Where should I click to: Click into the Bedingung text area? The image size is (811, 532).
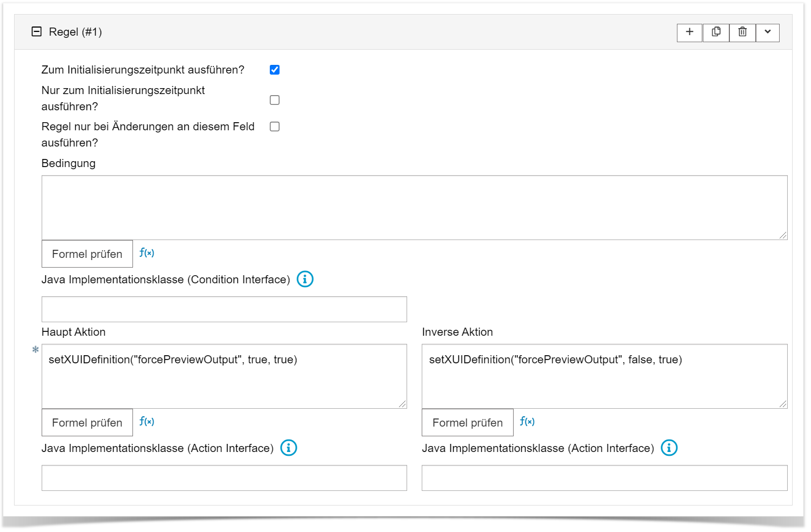(x=414, y=208)
